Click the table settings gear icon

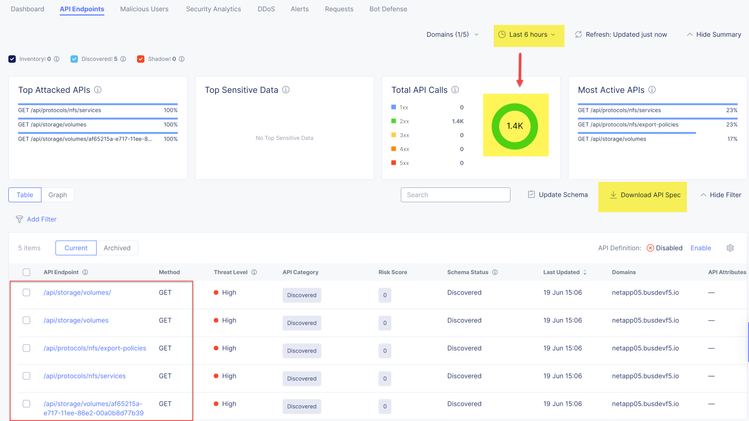pos(730,248)
